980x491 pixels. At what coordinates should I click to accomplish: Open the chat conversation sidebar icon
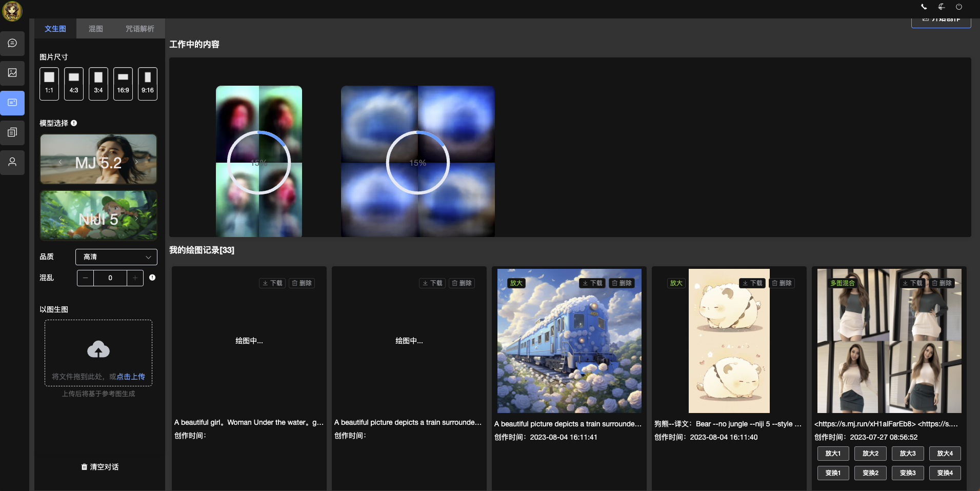tap(12, 43)
